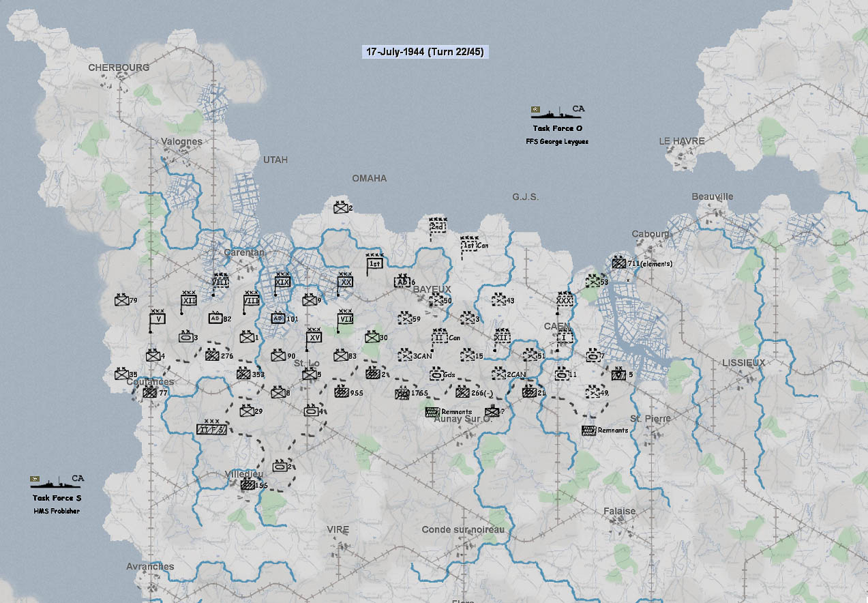The height and width of the screenshot is (603, 868).
Task: Select the 266(-) enemy division counter
Action: 462,392
